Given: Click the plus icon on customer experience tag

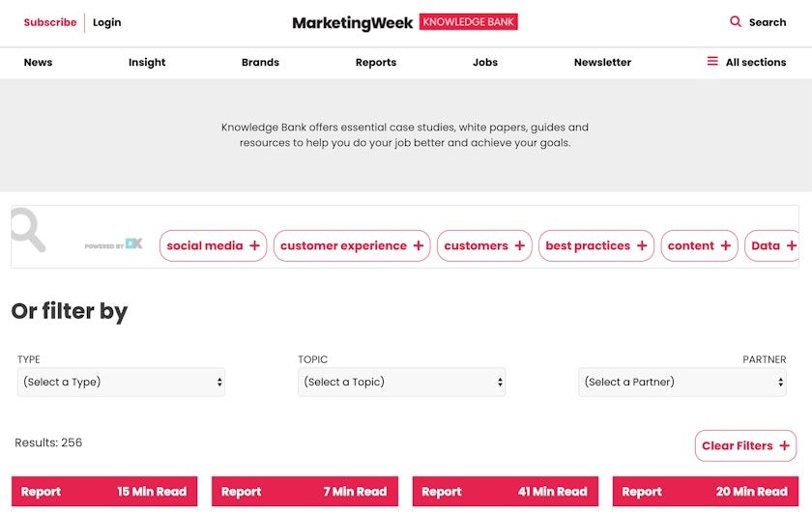Looking at the screenshot, I should click(x=419, y=245).
